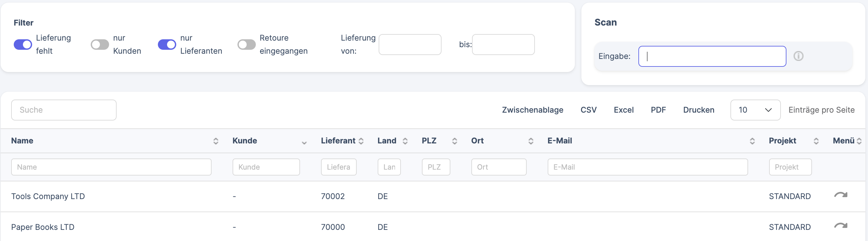Image resolution: width=868 pixels, height=241 pixels.
Task: Disable the Lieferung fehlt toggle
Action: click(x=23, y=45)
